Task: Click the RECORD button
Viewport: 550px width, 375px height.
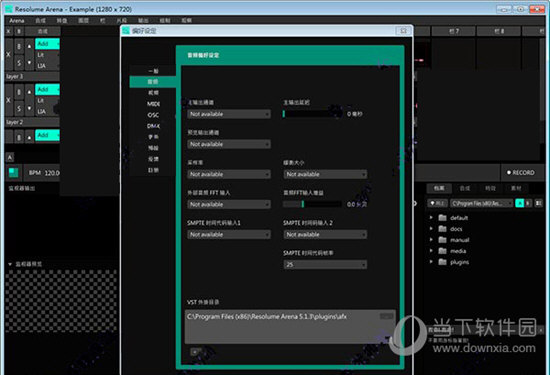Action: click(x=521, y=173)
